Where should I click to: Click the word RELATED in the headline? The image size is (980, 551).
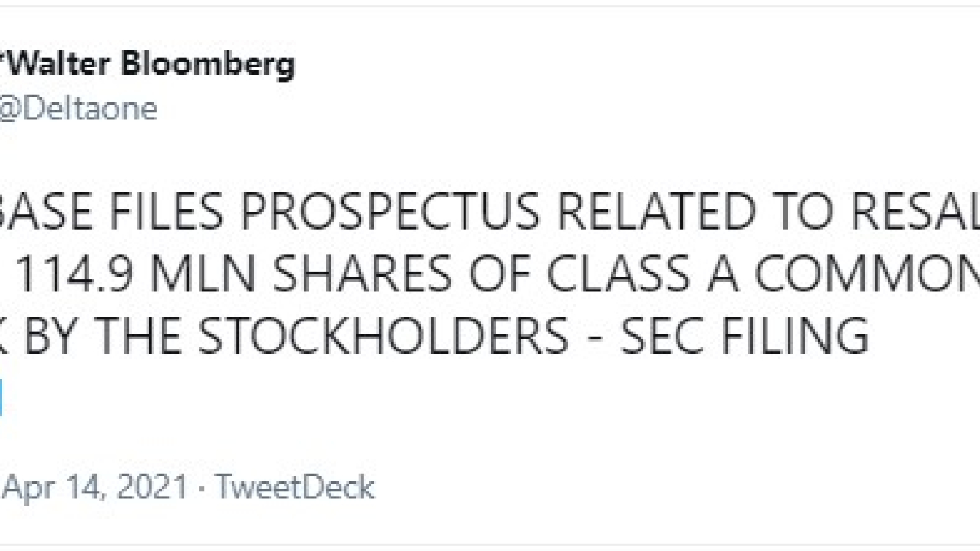coord(657,212)
